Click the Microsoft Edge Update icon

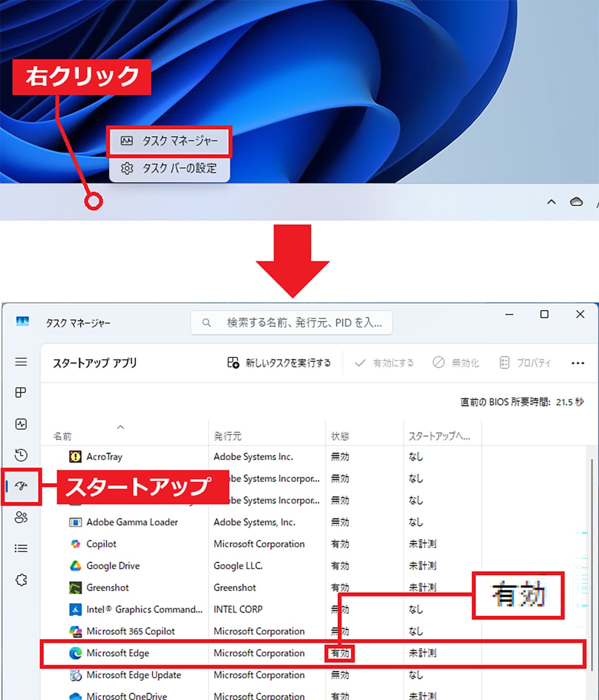(75, 675)
